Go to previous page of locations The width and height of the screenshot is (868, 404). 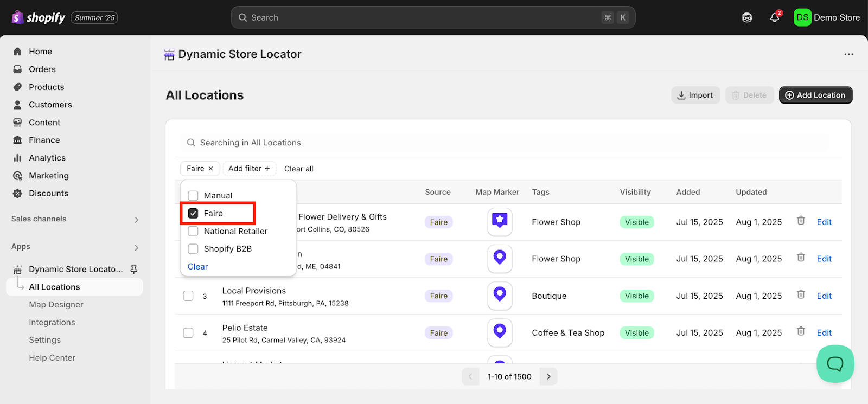470,376
